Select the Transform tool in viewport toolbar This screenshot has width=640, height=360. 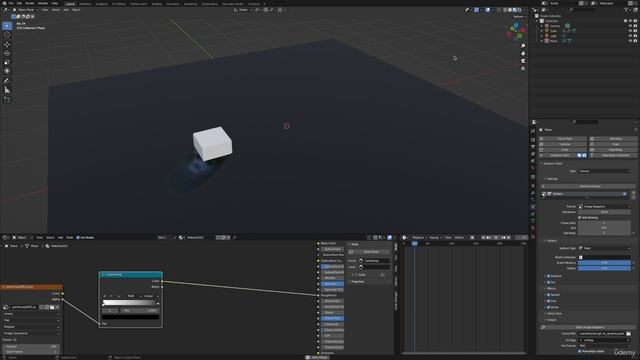click(x=7, y=71)
